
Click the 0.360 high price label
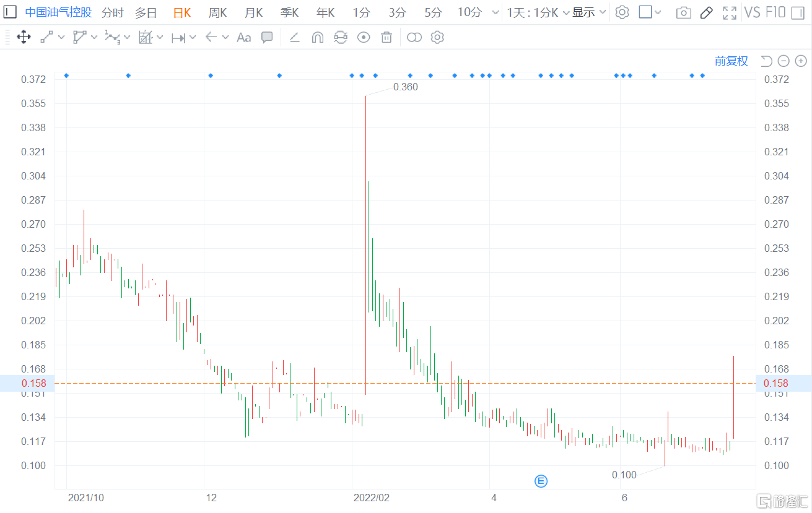(406, 87)
